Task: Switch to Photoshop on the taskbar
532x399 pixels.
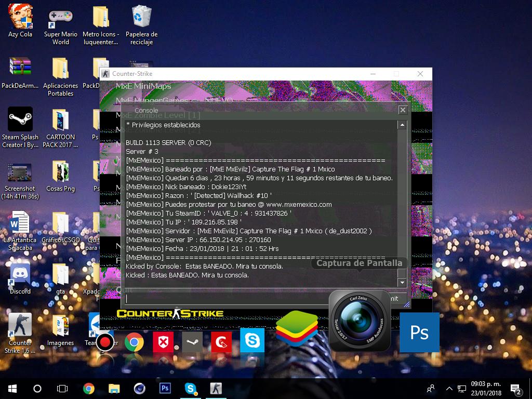Action: click(x=165, y=389)
